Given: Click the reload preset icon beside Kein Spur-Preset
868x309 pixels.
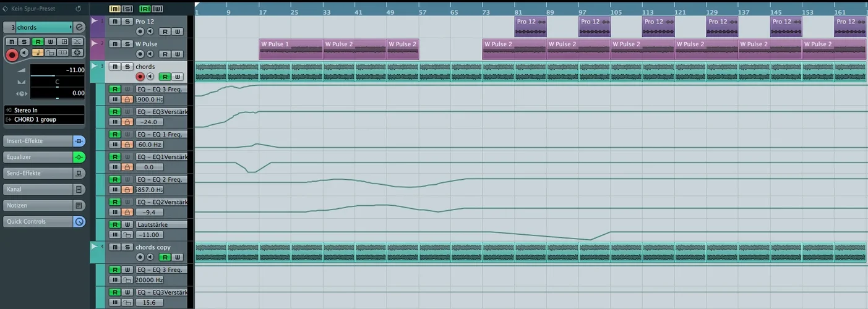Looking at the screenshot, I should click(x=78, y=9).
